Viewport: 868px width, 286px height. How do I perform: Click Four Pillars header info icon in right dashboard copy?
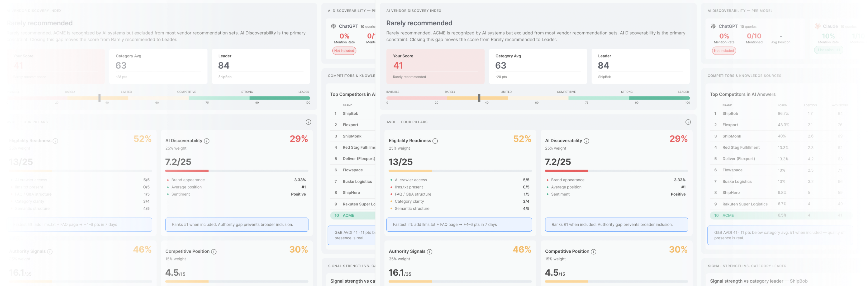pyautogui.click(x=688, y=122)
